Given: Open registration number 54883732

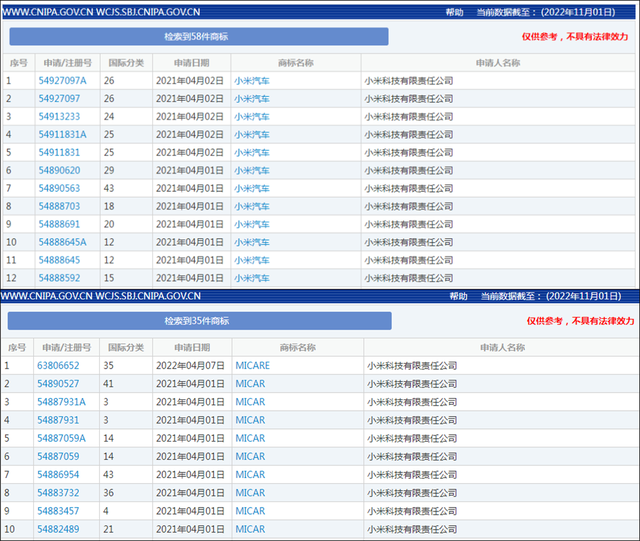Looking at the screenshot, I should tap(58, 493).
